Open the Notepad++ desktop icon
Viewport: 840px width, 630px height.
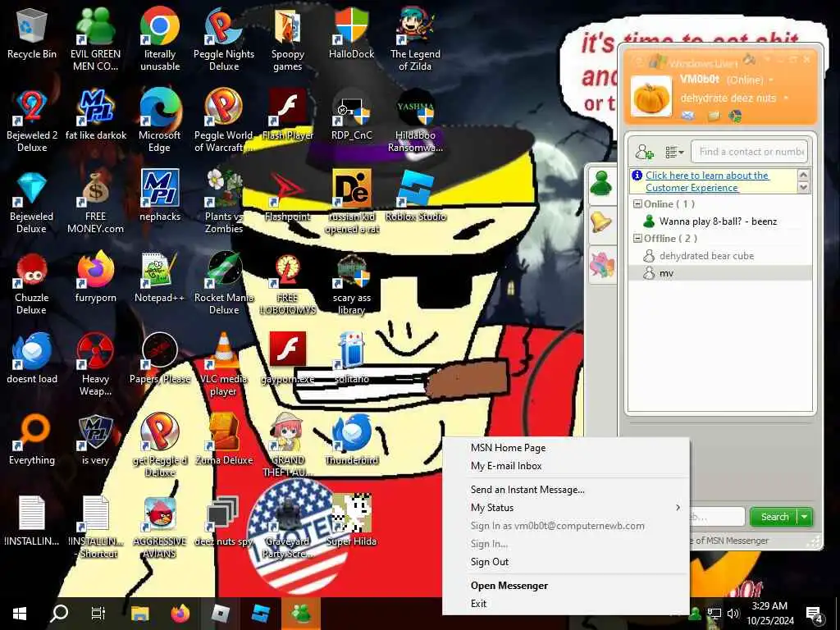coord(160,277)
